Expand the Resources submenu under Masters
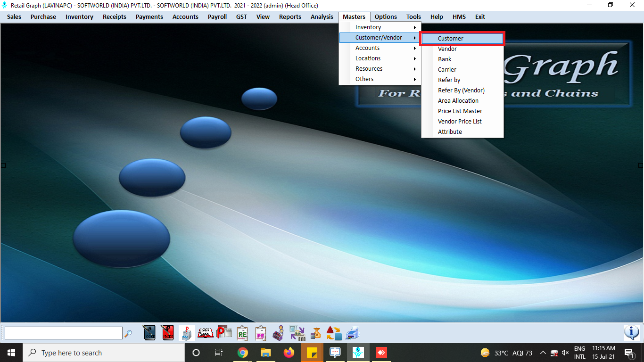644x362 pixels. pos(380,69)
